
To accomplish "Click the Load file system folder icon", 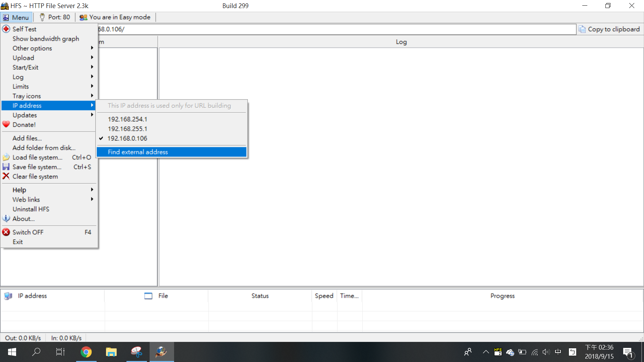I will [6, 157].
